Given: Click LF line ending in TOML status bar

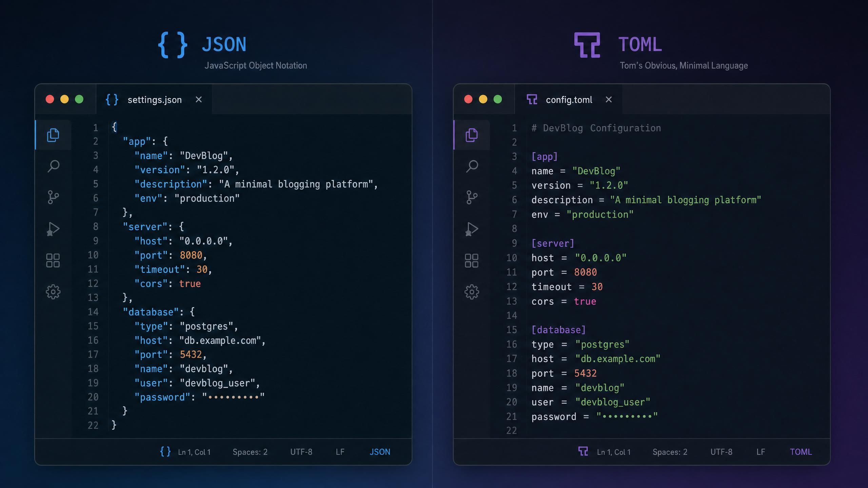Looking at the screenshot, I should click(761, 452).
